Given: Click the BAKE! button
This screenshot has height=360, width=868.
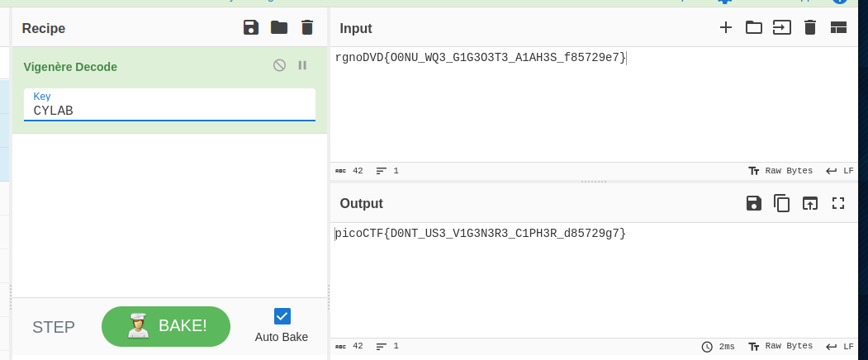Looking at the screenshot, I should 166,326.
